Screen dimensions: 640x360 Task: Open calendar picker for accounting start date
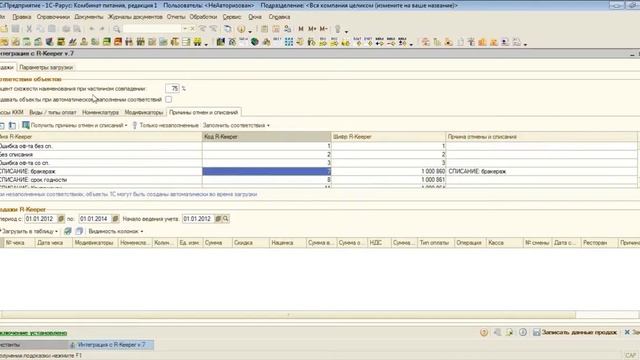(218, 219)
